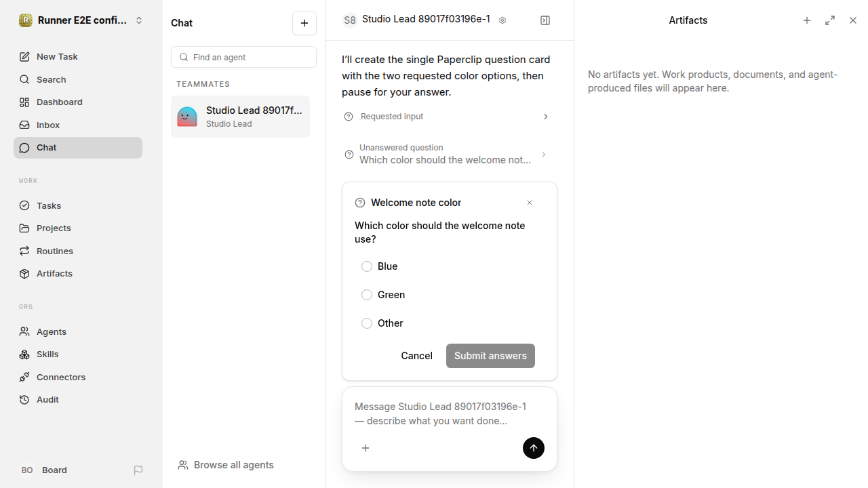This screenshot has height=488, width=868.
Task: Expand the Unanswered question row
Action: (x=447, y=155)
